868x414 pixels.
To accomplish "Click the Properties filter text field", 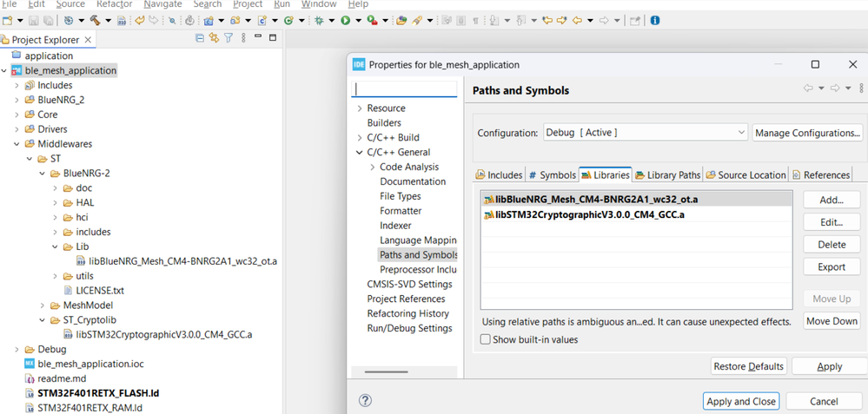I will [x=405, y=89].
